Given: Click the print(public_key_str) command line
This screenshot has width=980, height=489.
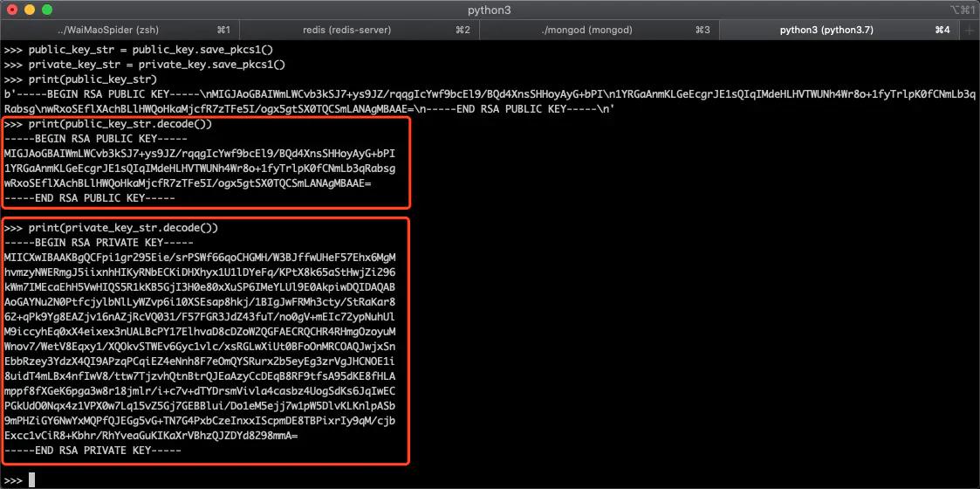Looking at the screenshot, I should (x=80, y=79).
